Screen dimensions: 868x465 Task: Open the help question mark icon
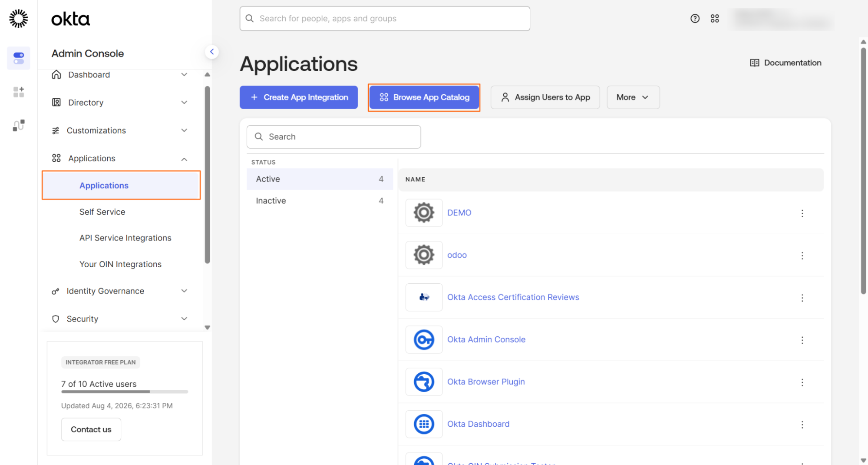pyautogui.click(x=695, y=19)
